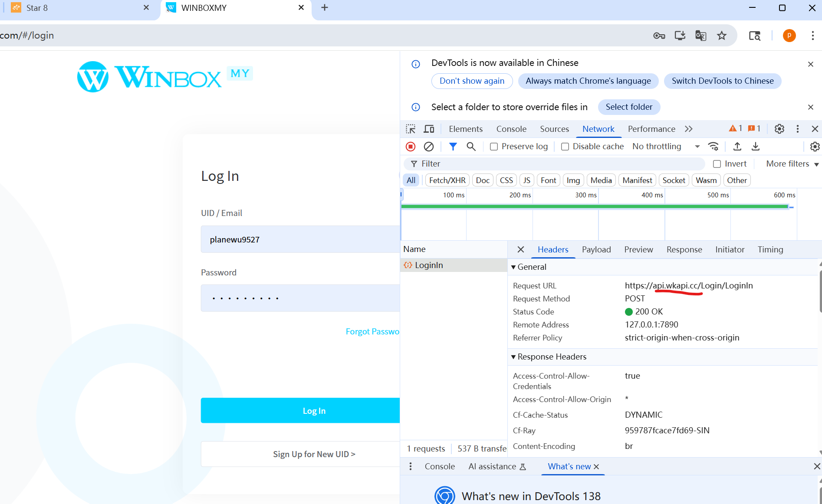Click the UID / Email input field

[299, 239]
